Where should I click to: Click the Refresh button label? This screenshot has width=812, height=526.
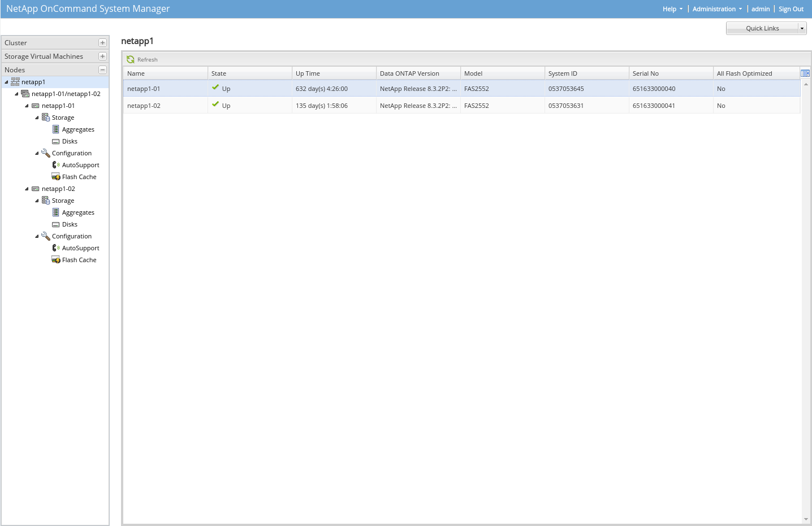pyautogui.click(x=147, y=59)
